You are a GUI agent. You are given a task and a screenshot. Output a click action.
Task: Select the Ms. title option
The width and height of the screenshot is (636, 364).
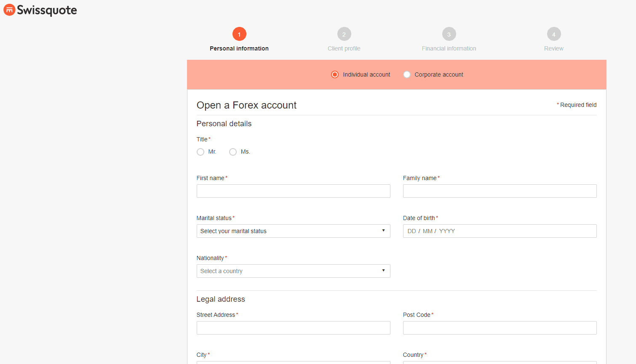(x=233, y=151)
